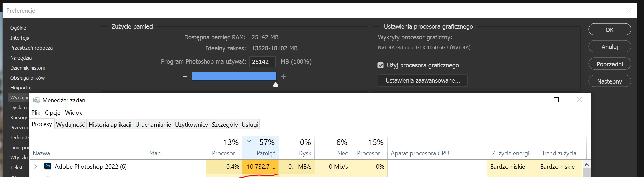Screen dimensions: 644x178
Task: Sort processes by the Nazwa column
Action: click(88, 148)
